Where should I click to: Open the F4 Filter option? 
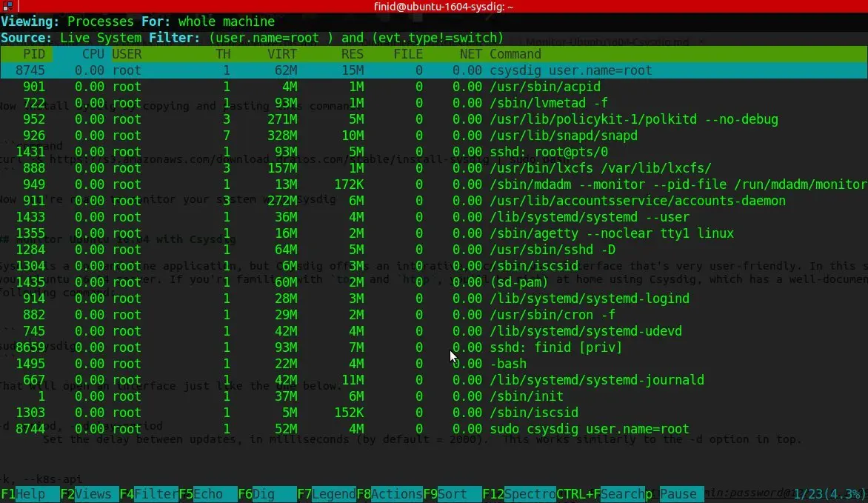pyautogui.click(x=149, y=494)
